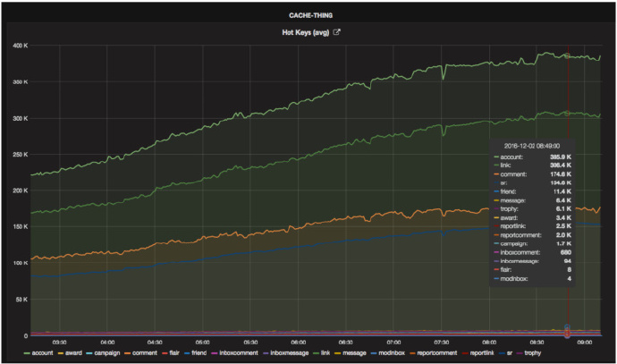Screen dimensions: 617x364
Task: Click the trophy legend label
Action: coord(532,353)
